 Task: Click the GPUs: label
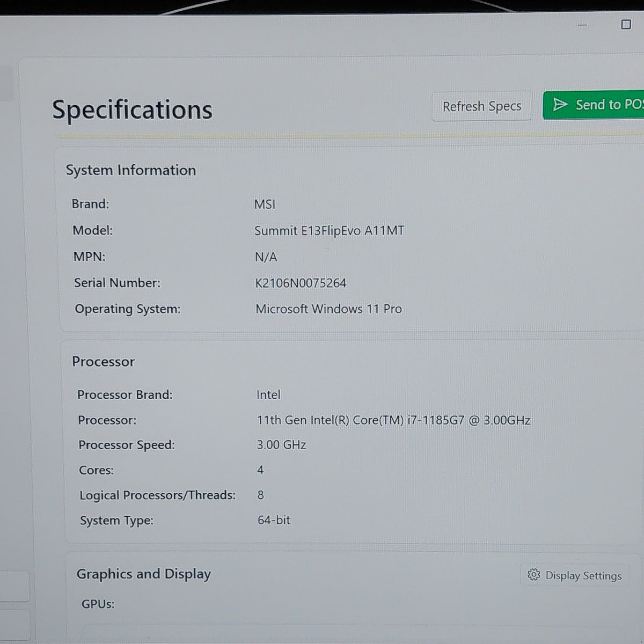point(98,604)
